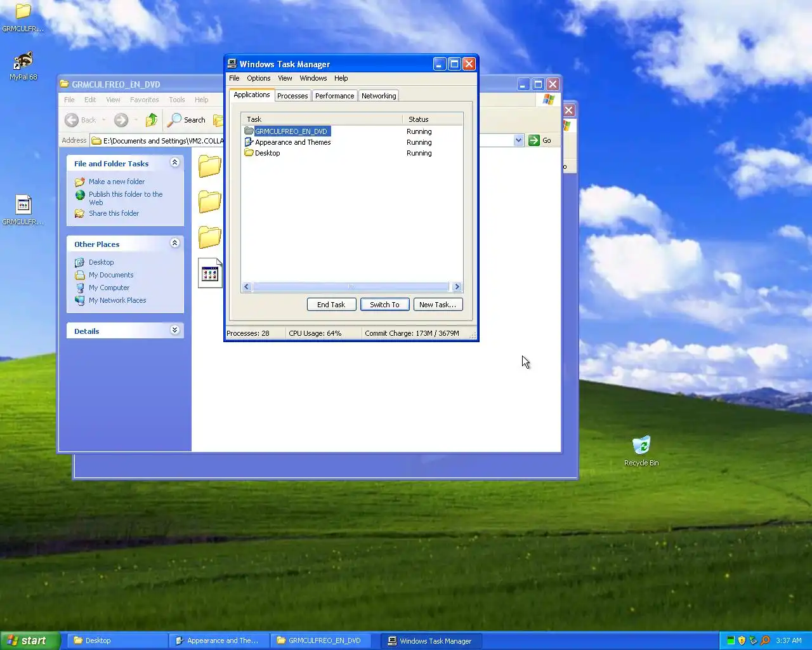The image size is (812, 650).
Task: Open Desktop link in Other Places
Action: pyautogui.click(x=101, y=262)
